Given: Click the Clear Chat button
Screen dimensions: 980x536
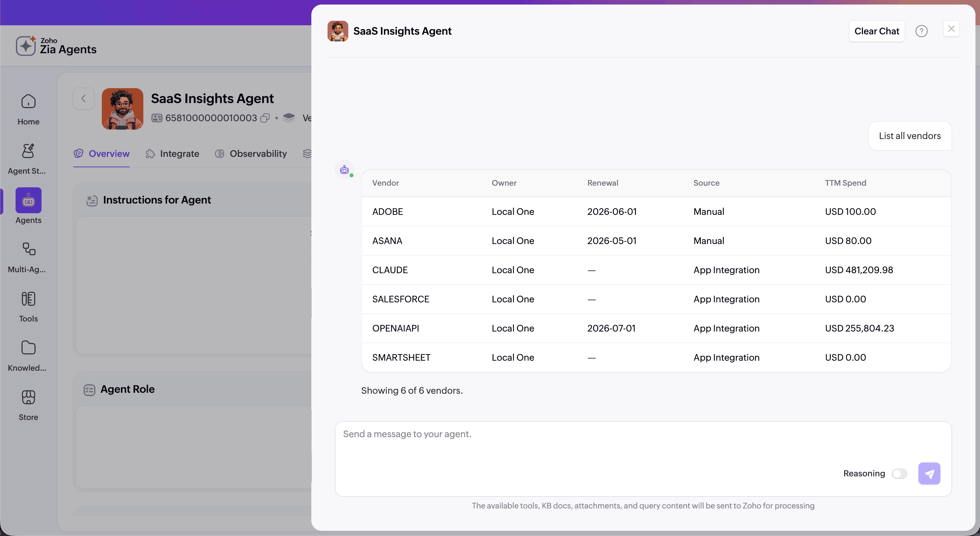Looking at the screenshot, I should (x=877, y=31).
